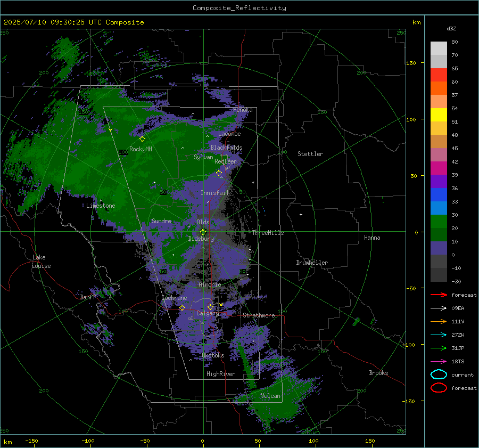Click the Sundre town label
This screenshot has height=448, width=479.
161,221
